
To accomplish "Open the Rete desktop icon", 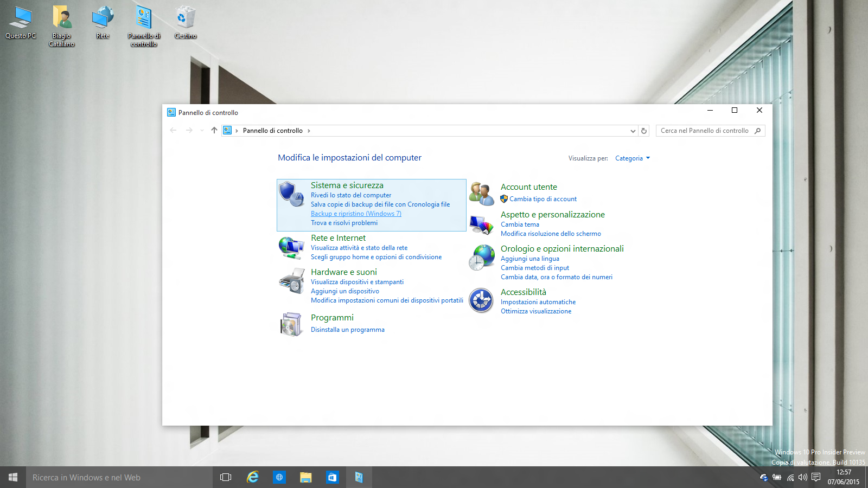I will 103,23.
